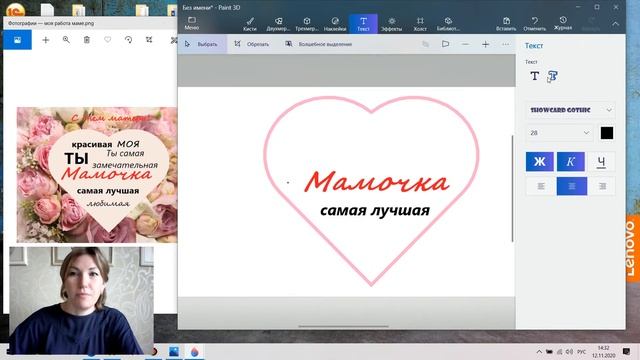Open the font size 28 dropdown
Screen dimensions: 640x360
click(559, 133)
